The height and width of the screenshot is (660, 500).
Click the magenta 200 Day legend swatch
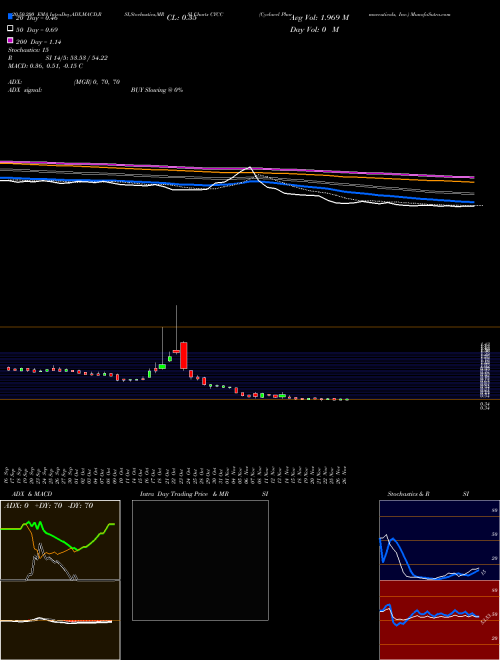[10, 40]
